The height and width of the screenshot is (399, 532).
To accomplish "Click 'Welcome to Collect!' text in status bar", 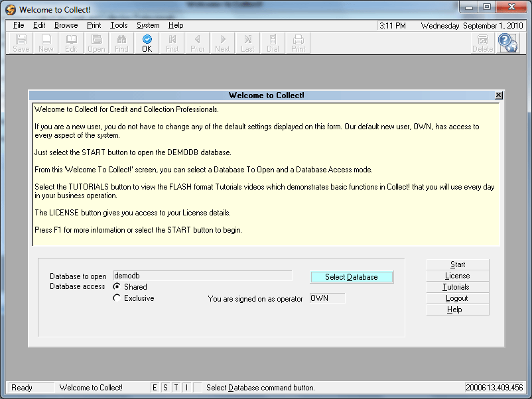I will (91, 388).
